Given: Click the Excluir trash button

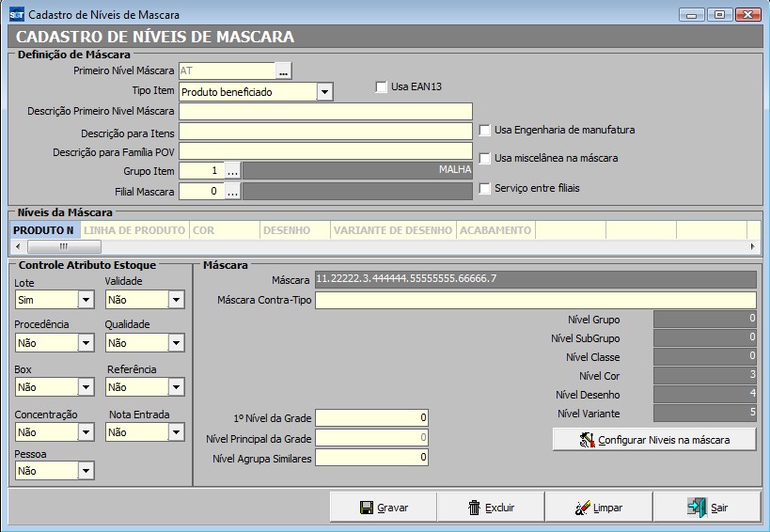Looking at the screenshot, I should click(491, 508).
